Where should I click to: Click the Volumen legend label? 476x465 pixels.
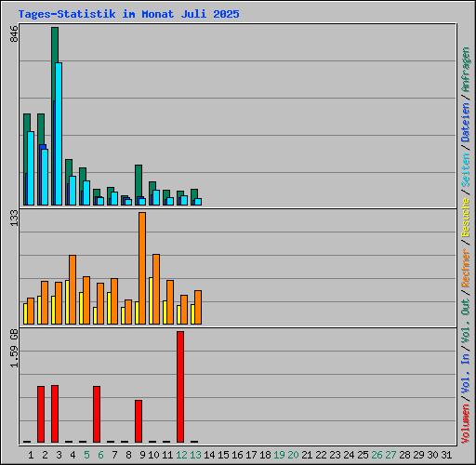466,423
